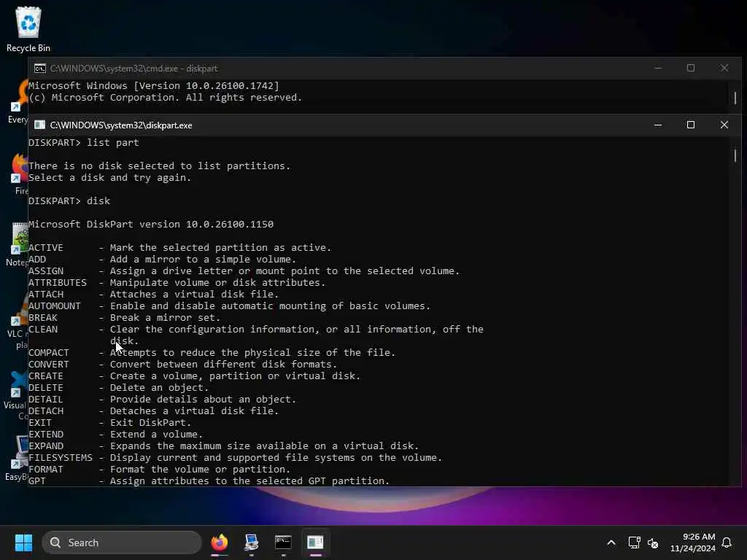Click the GPT command row
Viewport: 747px width, 560px height.
[x=209, y=481]
